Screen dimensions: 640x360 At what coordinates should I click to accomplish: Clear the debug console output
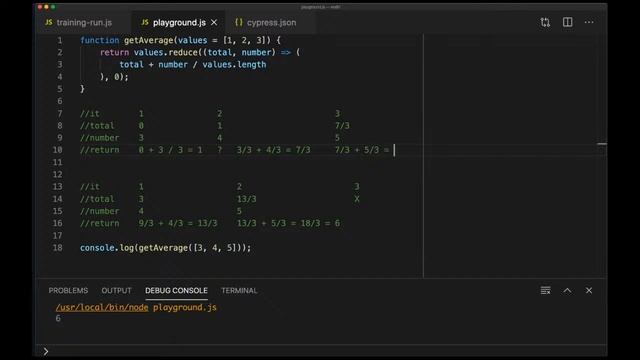(x=545, y=291)
